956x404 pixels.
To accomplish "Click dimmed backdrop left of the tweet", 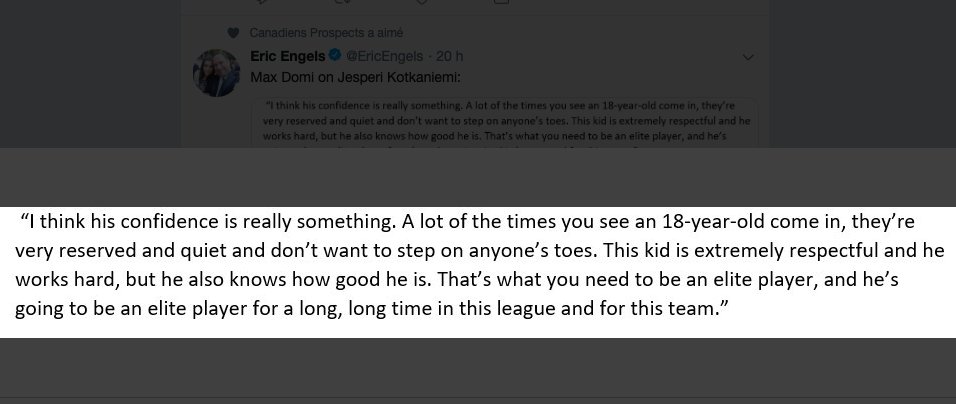I will click(90, 73).
